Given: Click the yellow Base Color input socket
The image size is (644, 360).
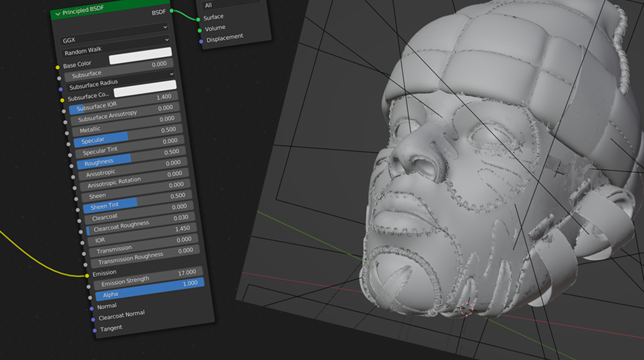Looking at the screenshot, I should click(58, 68).
